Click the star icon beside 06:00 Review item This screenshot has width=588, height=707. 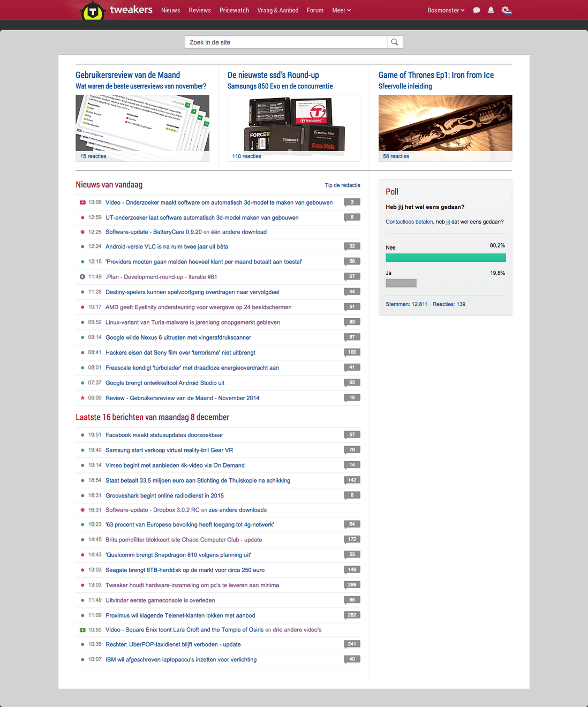point(82,398)
